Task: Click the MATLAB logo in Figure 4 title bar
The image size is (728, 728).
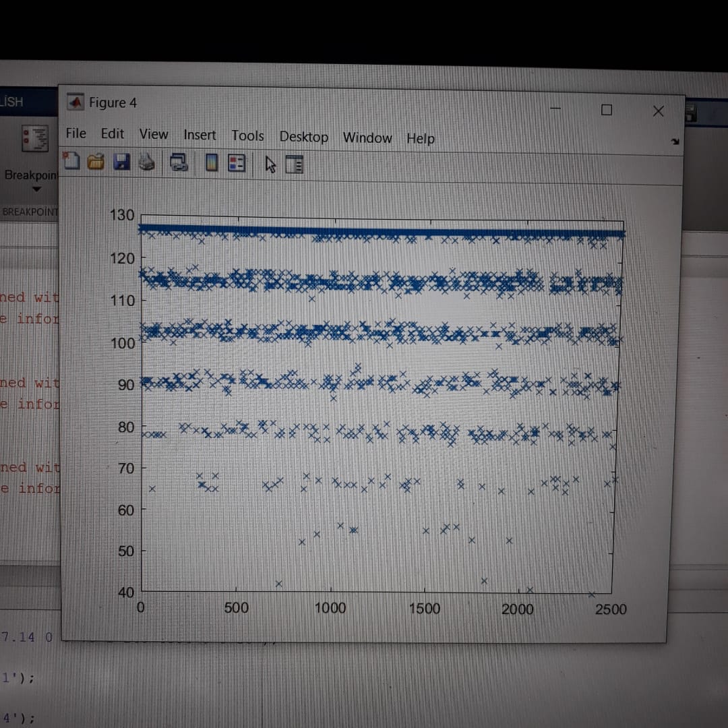Action: [x=75, y=102]
